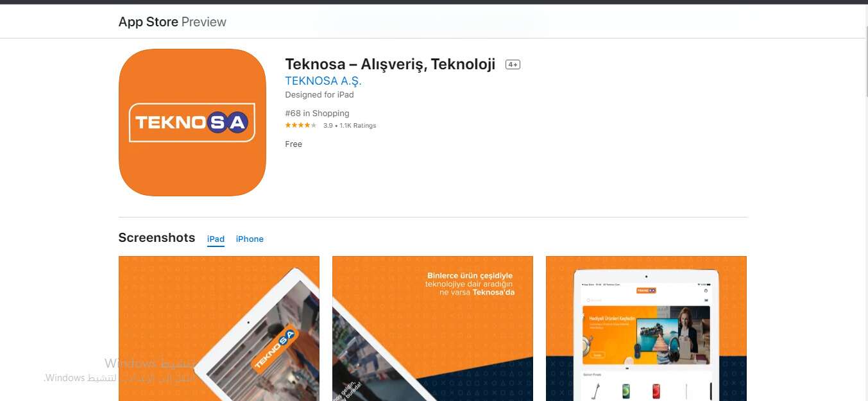
Task: Click the Free price label
Action: [293, 144]
